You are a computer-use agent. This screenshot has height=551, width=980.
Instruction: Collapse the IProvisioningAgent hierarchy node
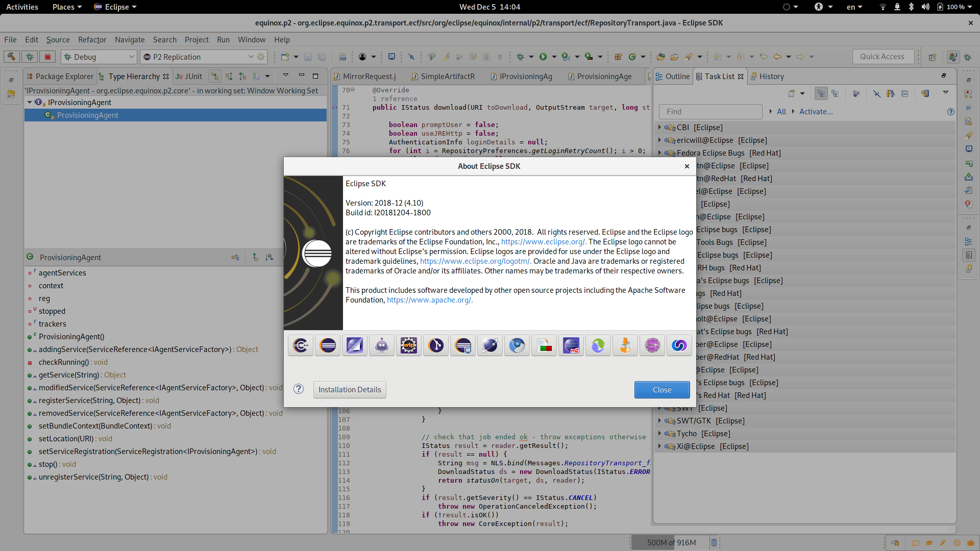coord(30,103)
